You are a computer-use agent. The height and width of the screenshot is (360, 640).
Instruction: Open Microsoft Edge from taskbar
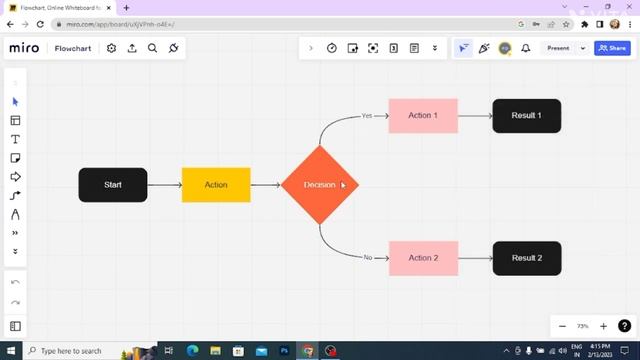click(192, 351)
